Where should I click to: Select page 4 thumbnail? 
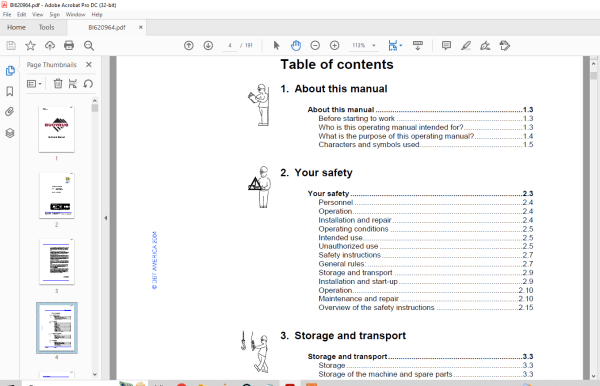[x=57, y=328]
